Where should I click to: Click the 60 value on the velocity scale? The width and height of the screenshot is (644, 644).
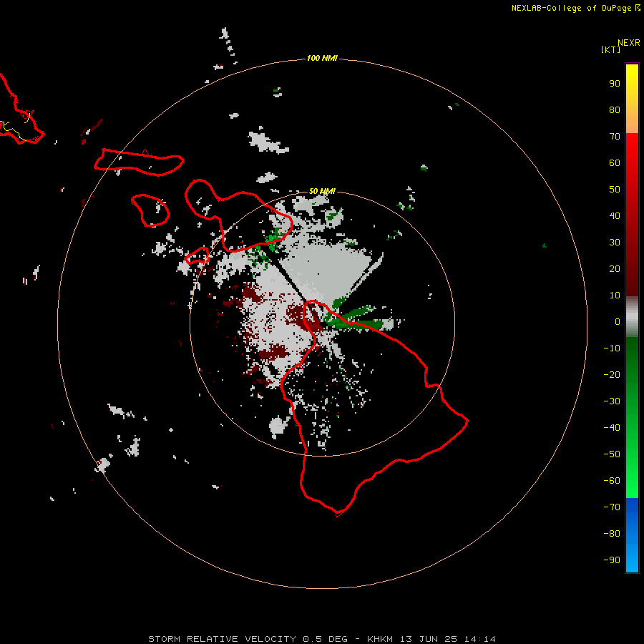(615, 162)
